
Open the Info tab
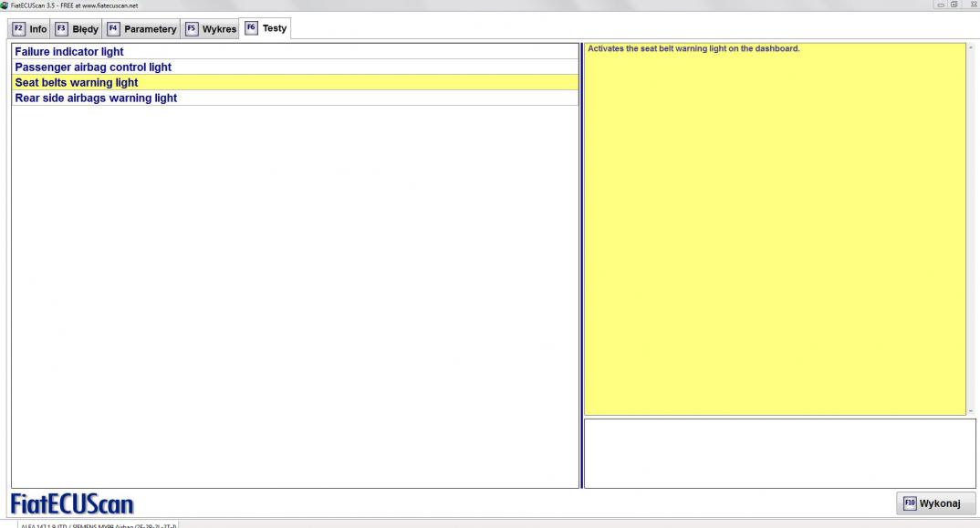[29, 29]
